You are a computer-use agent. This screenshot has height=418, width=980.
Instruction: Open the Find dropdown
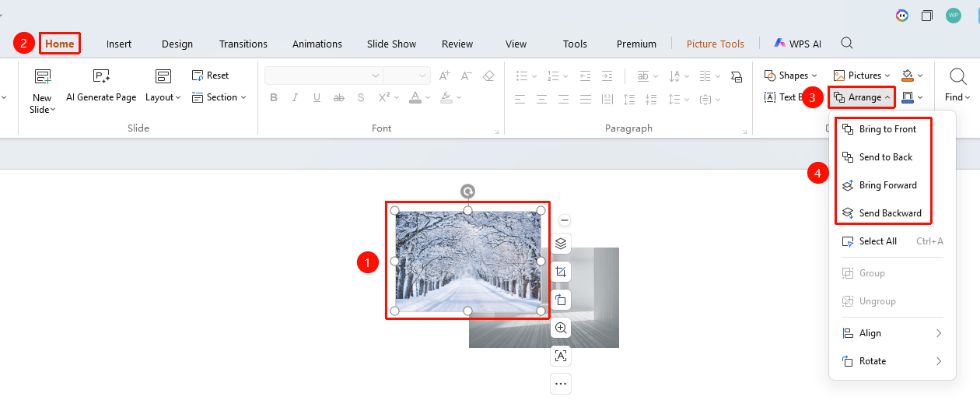(958, 97)
